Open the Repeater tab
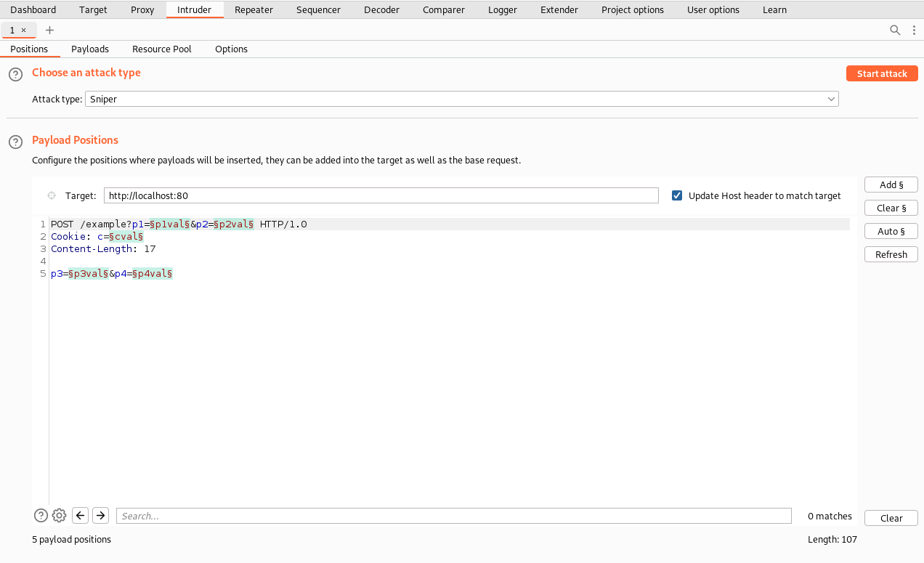Screen dimensions: 924x563 pos(254,9)
